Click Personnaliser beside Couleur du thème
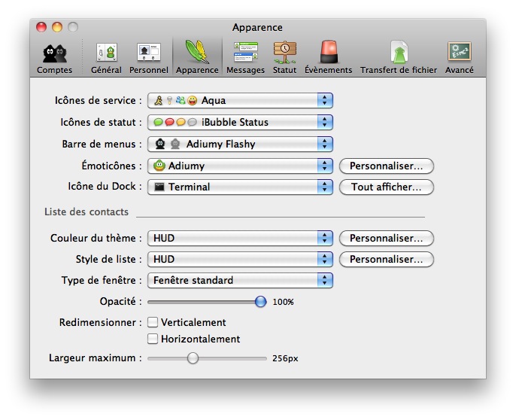This screenshot has height=420, width=516. (x=387, y=238)
